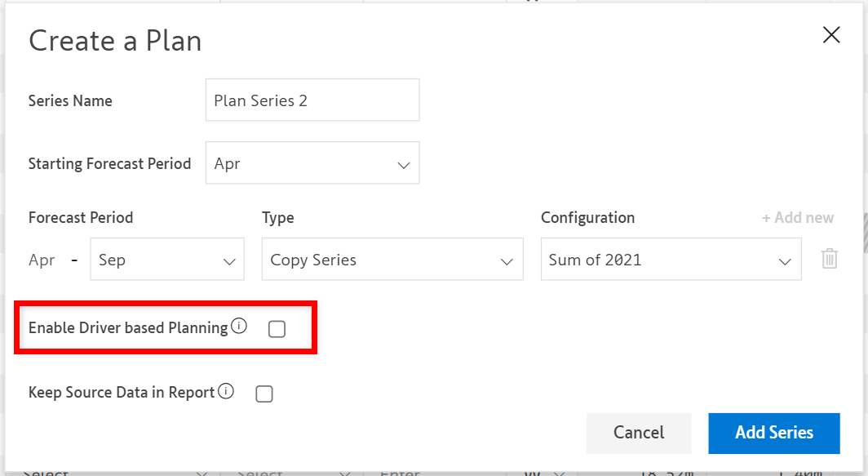This screenshot has height=476, width=868.
Task: Click the + Add new link
Action: coord(797,218)
